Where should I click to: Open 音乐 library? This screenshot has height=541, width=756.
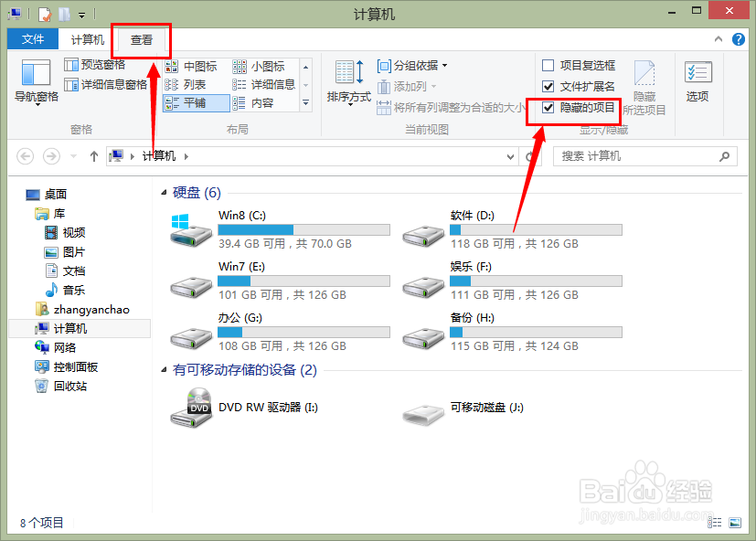tap(65, 291)
